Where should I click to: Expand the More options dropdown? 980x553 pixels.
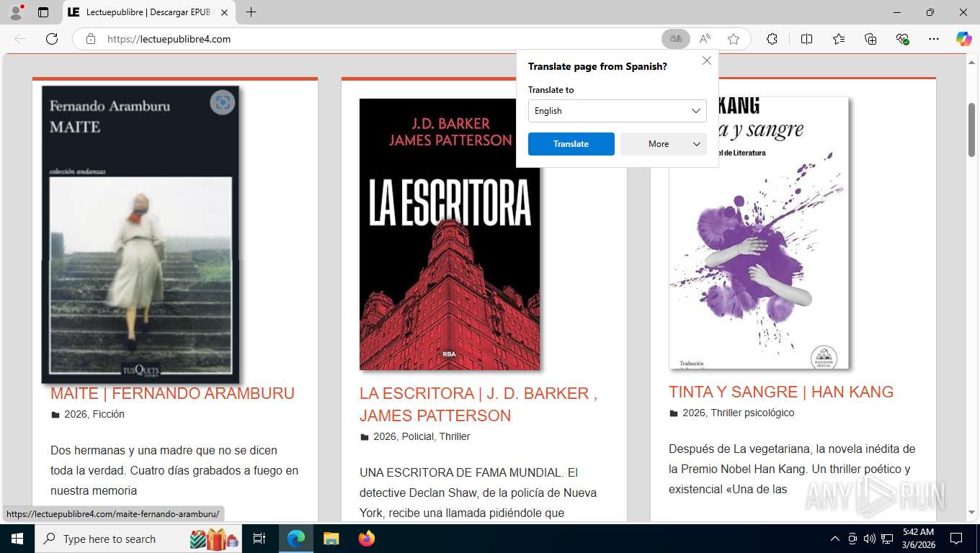[664, 144]
